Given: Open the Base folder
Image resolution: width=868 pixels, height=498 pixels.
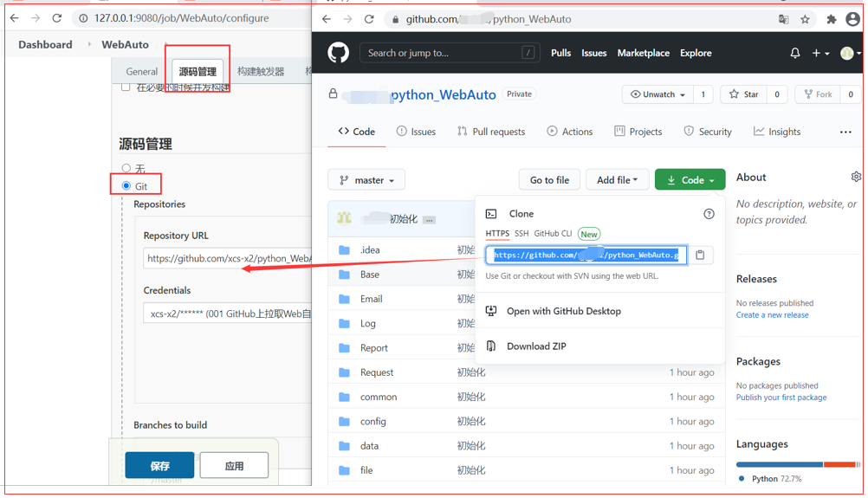Looking at the screenshot, I should point(370,275).
